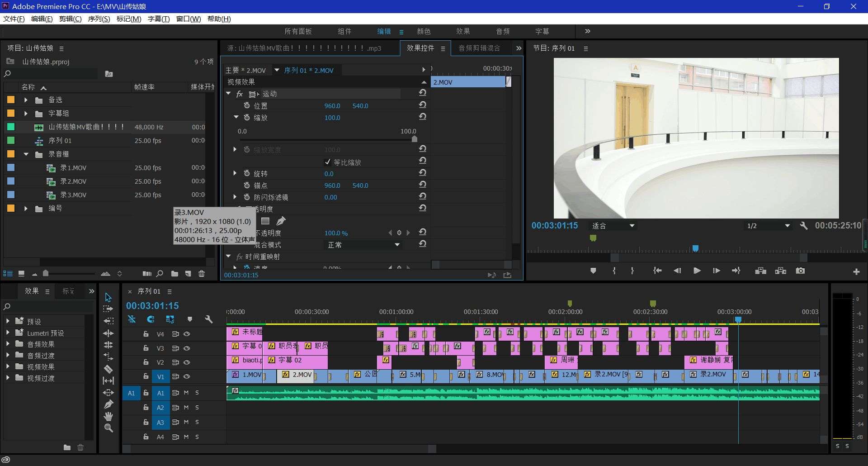Open Program Monitor wrench settings
The image size is (868, 466).
[803, 226]
